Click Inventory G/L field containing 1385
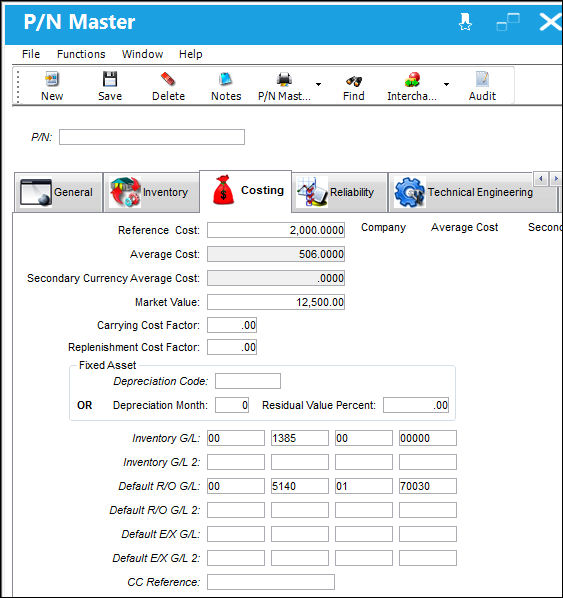The height and width of the screenshot is (598, 563). pos(300,438)
